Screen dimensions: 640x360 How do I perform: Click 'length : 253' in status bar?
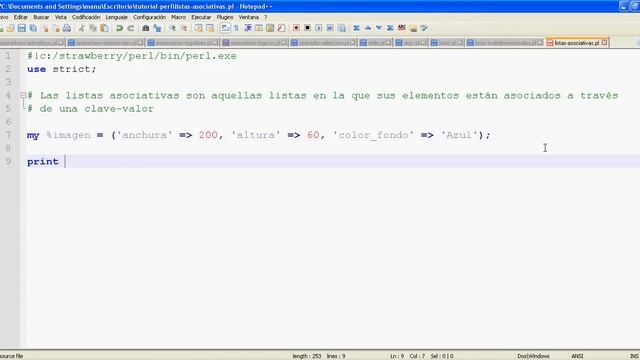point(307,356)
